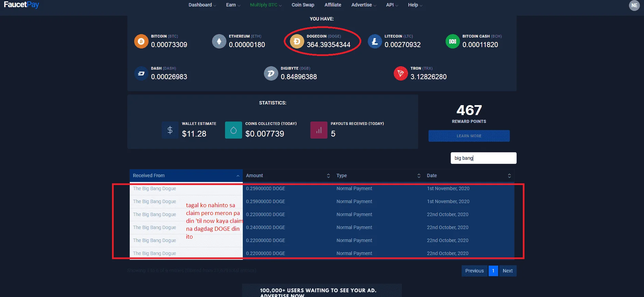
Task: Click the coins collected value $0.007739
Action: pyautogui.click(x=265, y=134)
